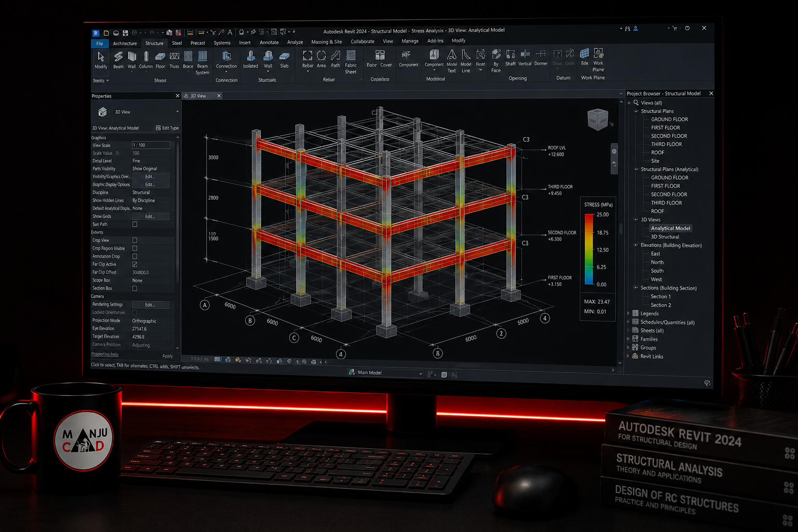
Task: Open the File menu tab
Action: 100,44
